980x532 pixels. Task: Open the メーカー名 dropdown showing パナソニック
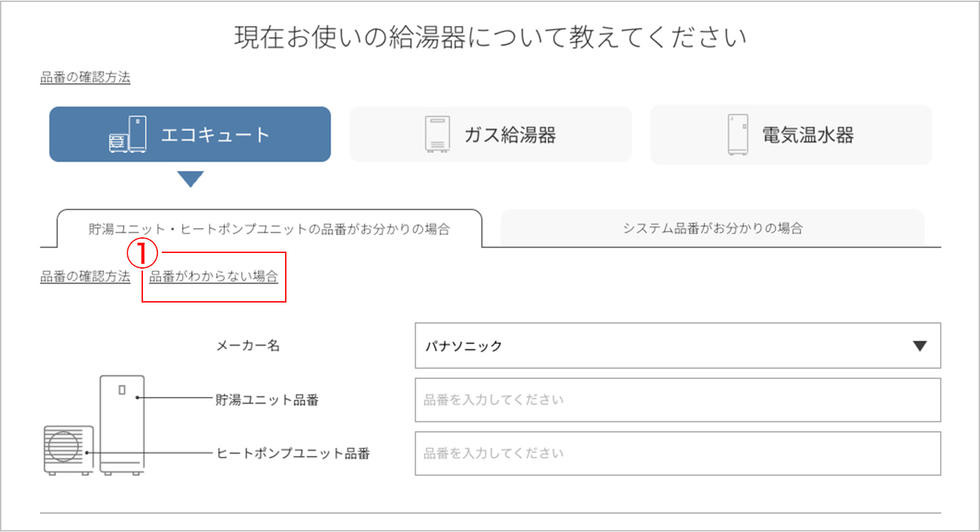tap(677, 346)
